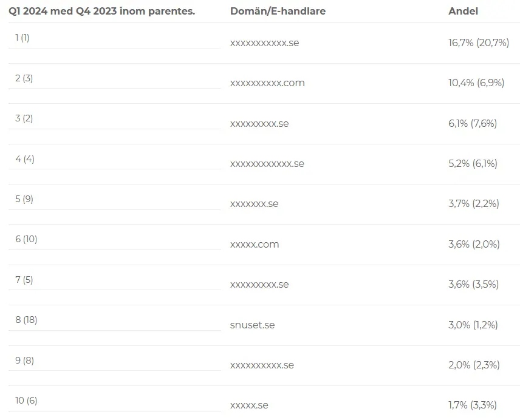This screenshot has height=420, width=520.
Task: Click the xxxxxxxxxx.com domain entry
Action: (267, 83)
